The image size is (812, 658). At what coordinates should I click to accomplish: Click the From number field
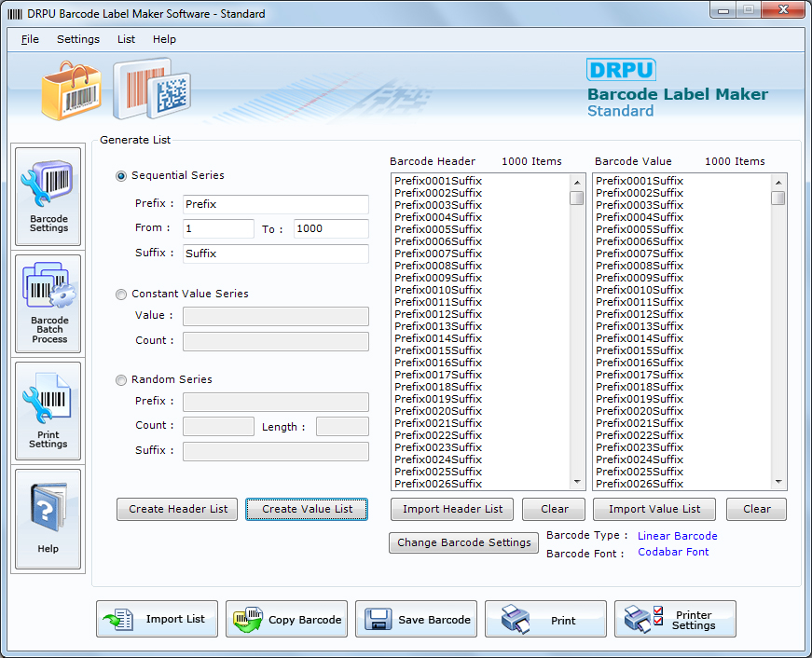click(x=218, y=229)
